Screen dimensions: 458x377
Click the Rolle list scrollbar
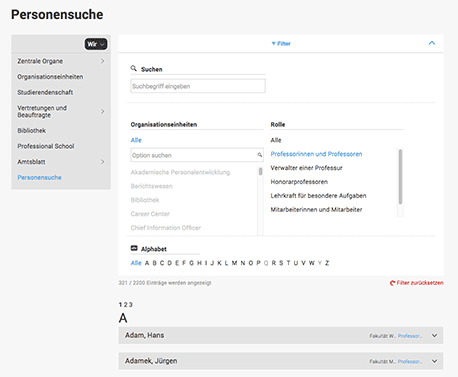400,177
